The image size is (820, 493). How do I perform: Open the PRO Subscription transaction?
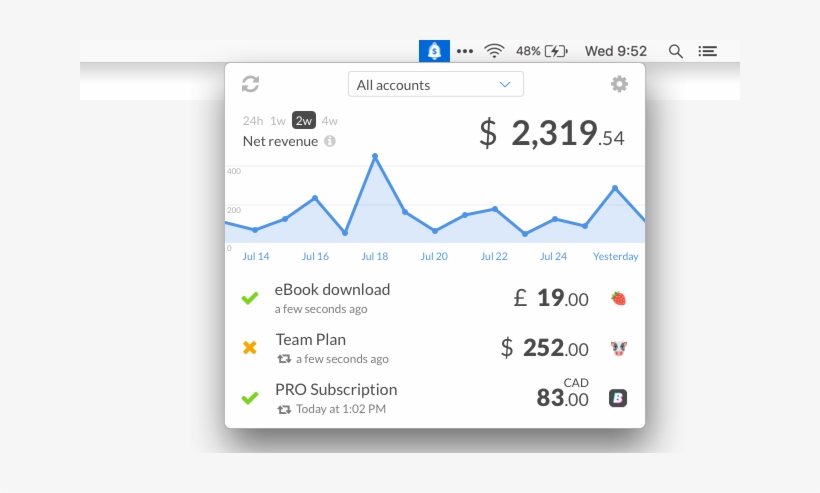tap(435, 398)
